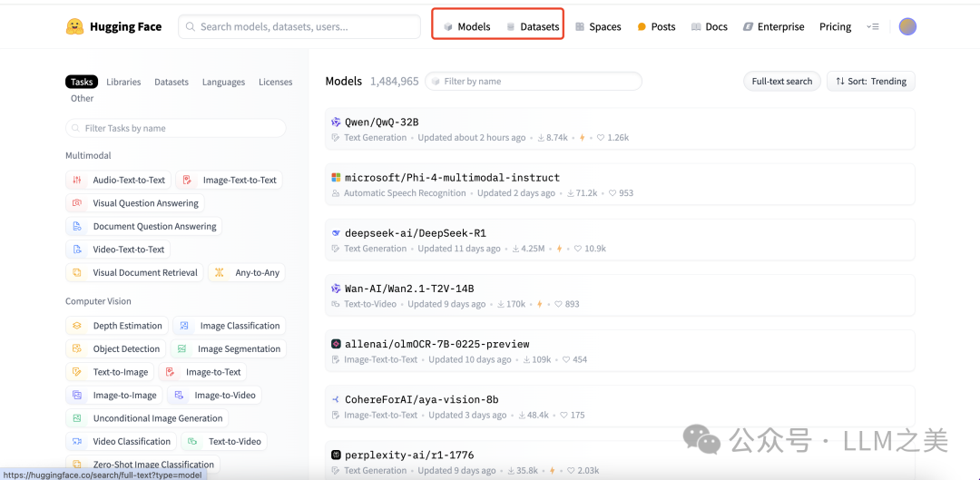This screenshot has height=480, width=980.
Task: Open the user avatar menu
Action: 907,26
